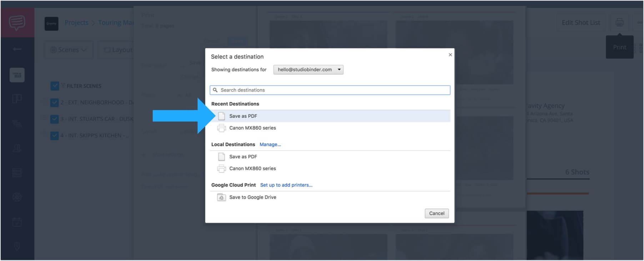Click the StudioBinder chat logo icon

point(17,23)
